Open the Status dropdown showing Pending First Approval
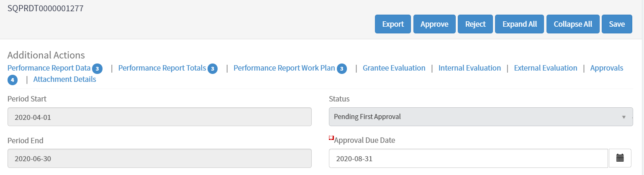Image resolution: width=644 pixels, height=175 pixels. coord(480,117)
